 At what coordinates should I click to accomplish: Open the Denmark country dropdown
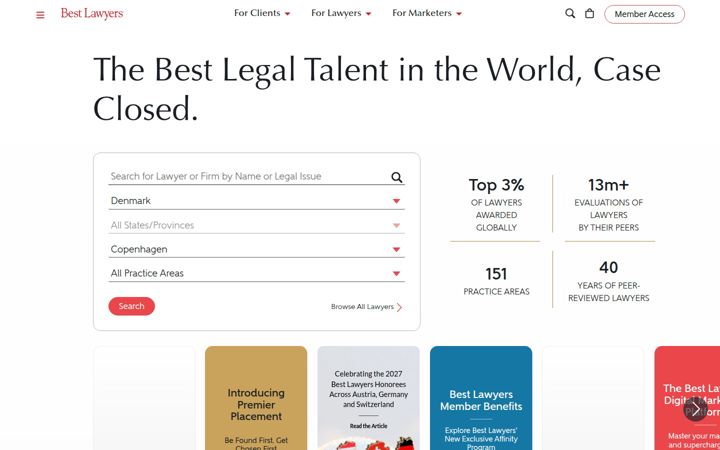(256, 201)
